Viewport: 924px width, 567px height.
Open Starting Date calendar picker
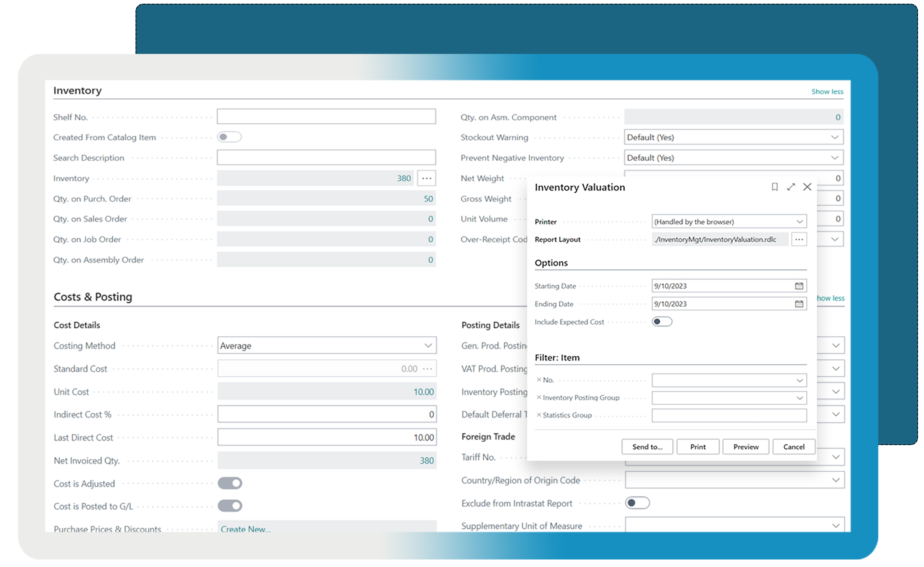tap(799, 286)
